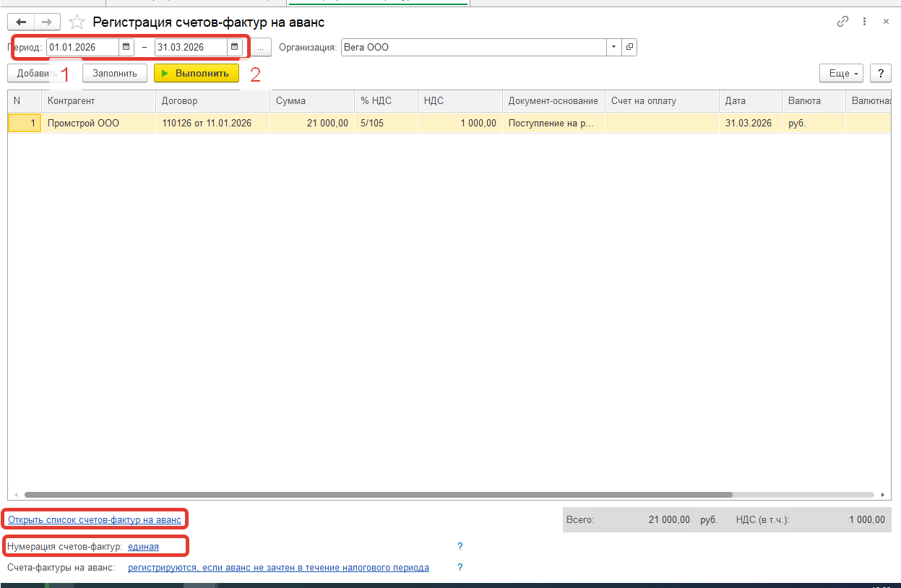The width and height of the screenshot is (901, 588).
Task: Open the Вега ООО organization card icon
Action: (x=629, y=47)
